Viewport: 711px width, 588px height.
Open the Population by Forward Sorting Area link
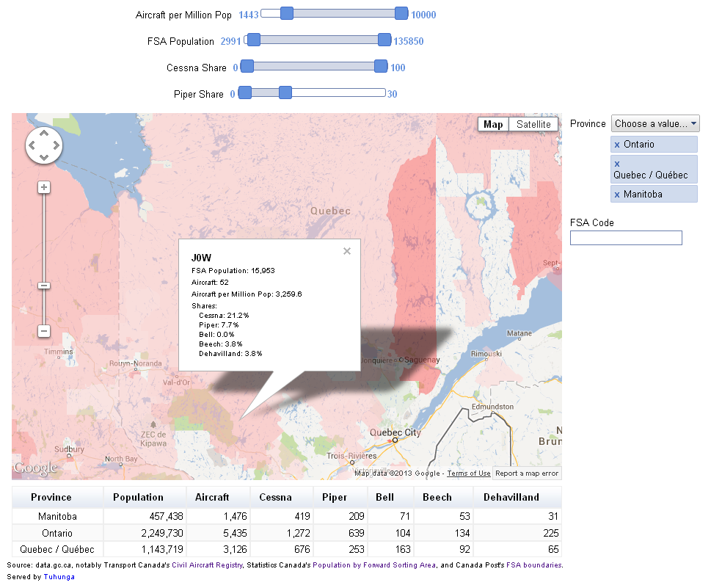pyautogui.click(x=374, y=565)
